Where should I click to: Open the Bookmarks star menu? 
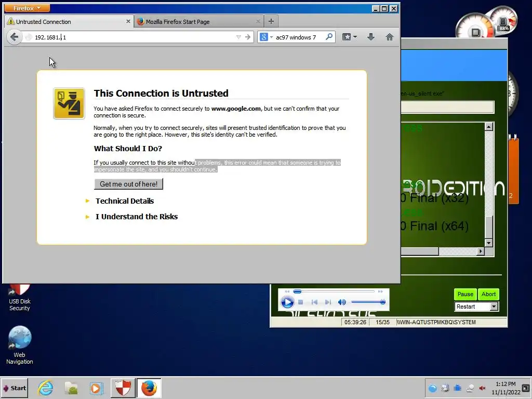350,37
